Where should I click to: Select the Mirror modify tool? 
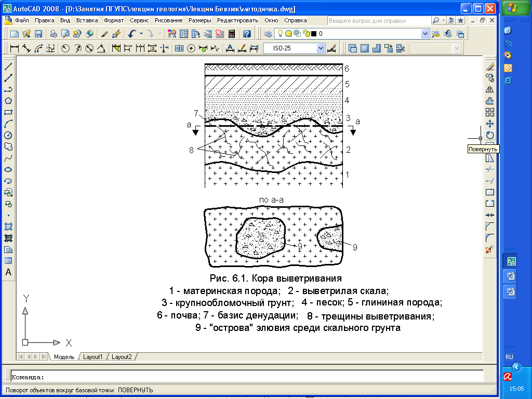coord(490,89)
